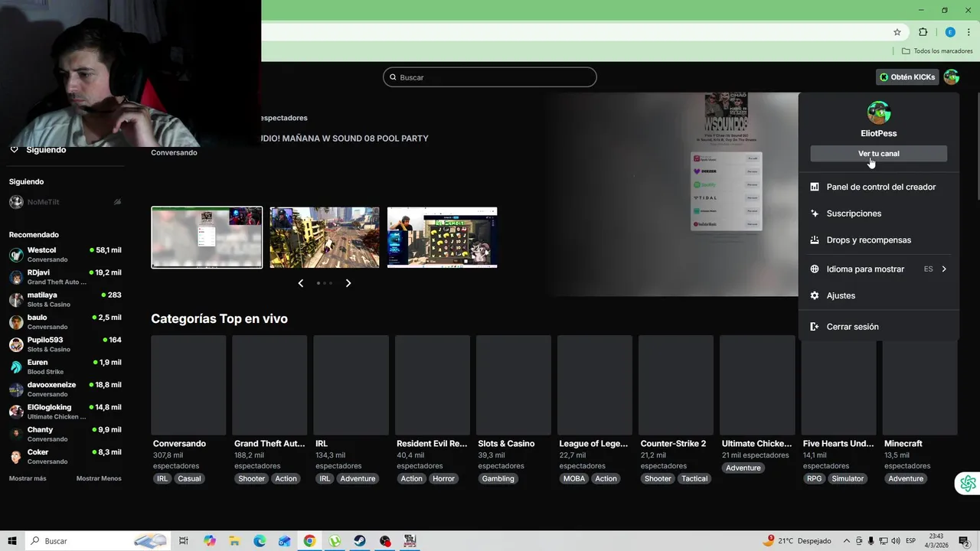Open the Chrome extensions puzzle icon
980x551 pixels.
pyautogui.click(x=923, y=32)
